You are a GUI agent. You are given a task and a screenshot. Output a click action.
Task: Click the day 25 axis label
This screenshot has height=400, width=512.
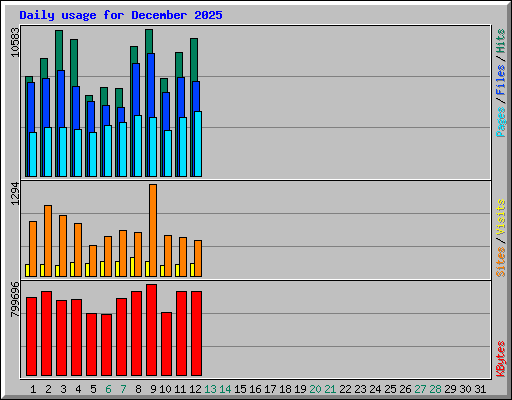pos(390,389)
